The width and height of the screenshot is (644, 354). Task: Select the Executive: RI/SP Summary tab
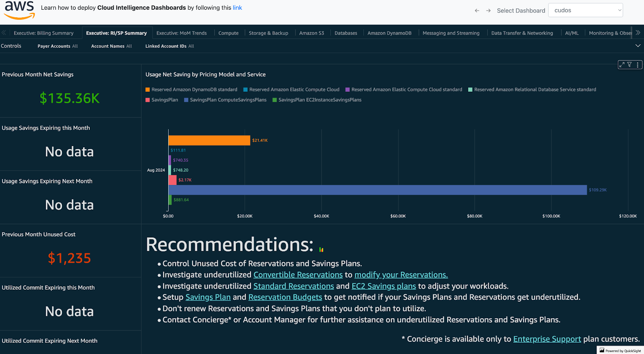(x=116, y=33)
